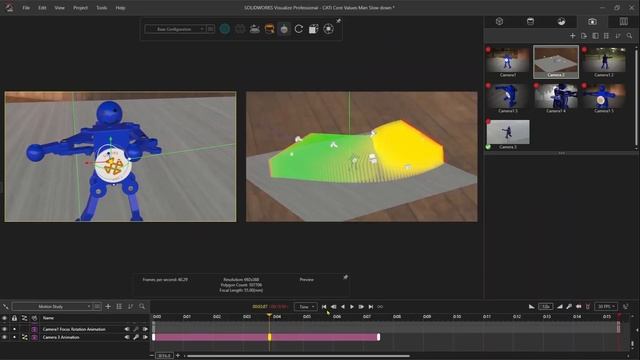Switch to the Appearances tab cylinder icon
The height and width of the screenshot is (360, 640).
pos(530,22)
